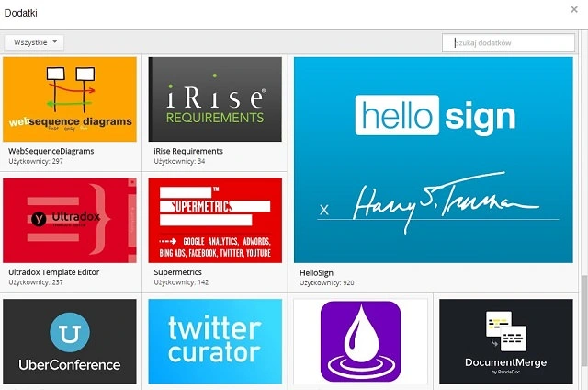Click the Użytkownicy: 34 user count
588x390 pixels.
(179, 161)
